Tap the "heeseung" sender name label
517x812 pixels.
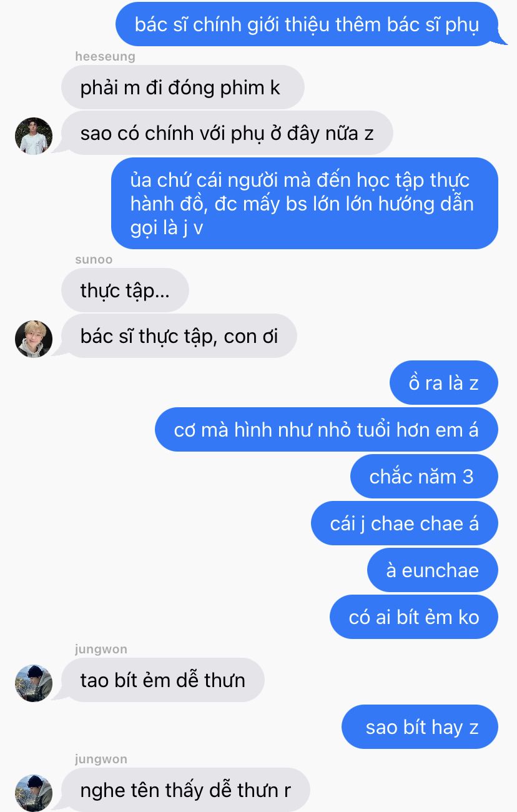[105, 57]
